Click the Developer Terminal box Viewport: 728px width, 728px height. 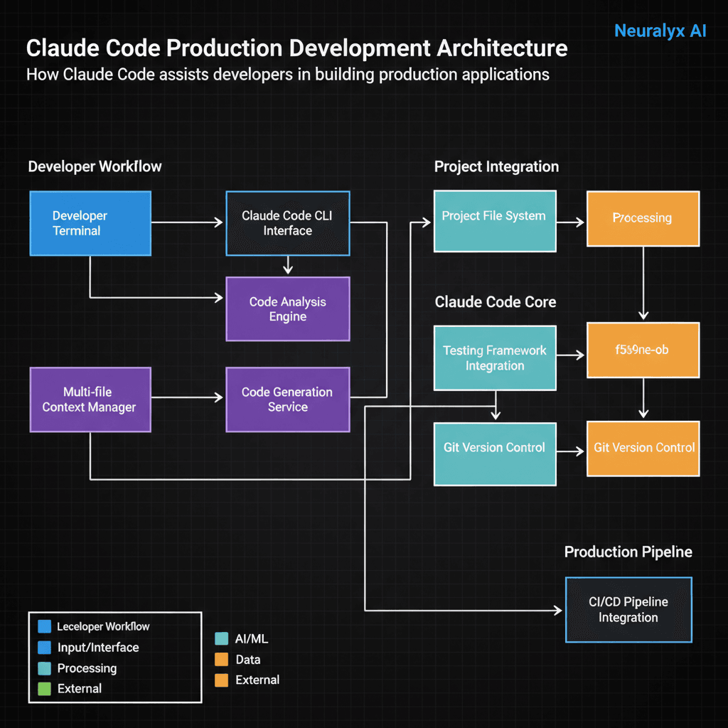(x=90, y=223)
